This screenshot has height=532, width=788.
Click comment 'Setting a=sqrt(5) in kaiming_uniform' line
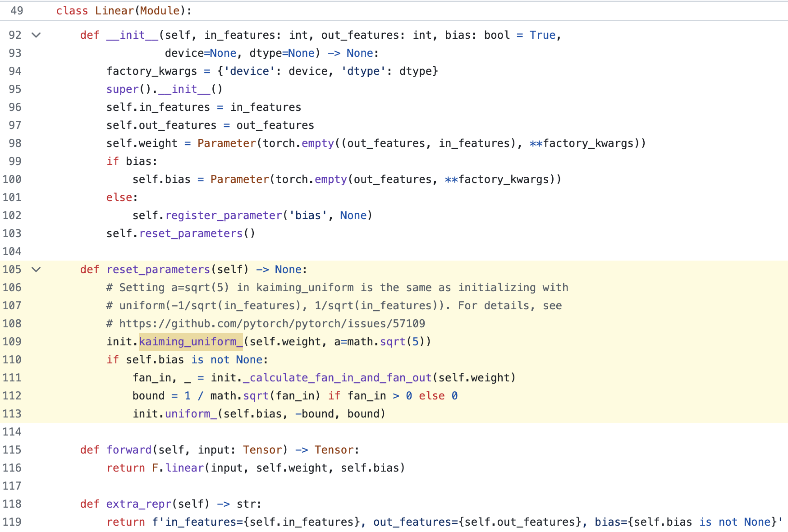[x=337, y=288]
